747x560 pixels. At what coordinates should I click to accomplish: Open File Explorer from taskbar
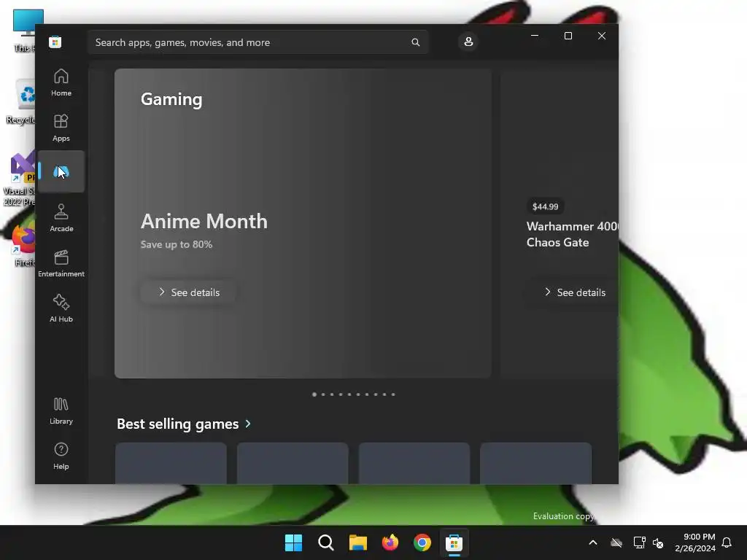pos(357,542)
